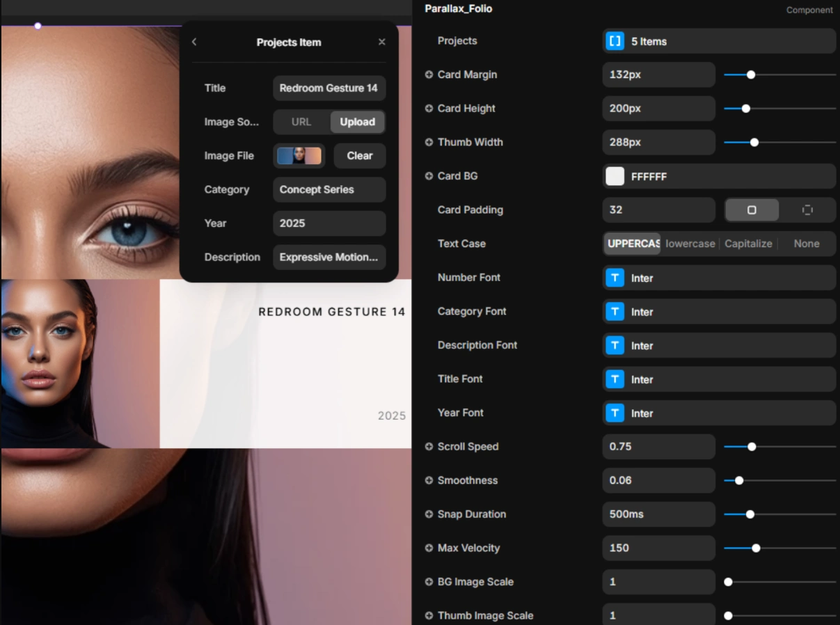
Task: Click the plus icon beside Scroll Speed
Action: pos(429,447)
